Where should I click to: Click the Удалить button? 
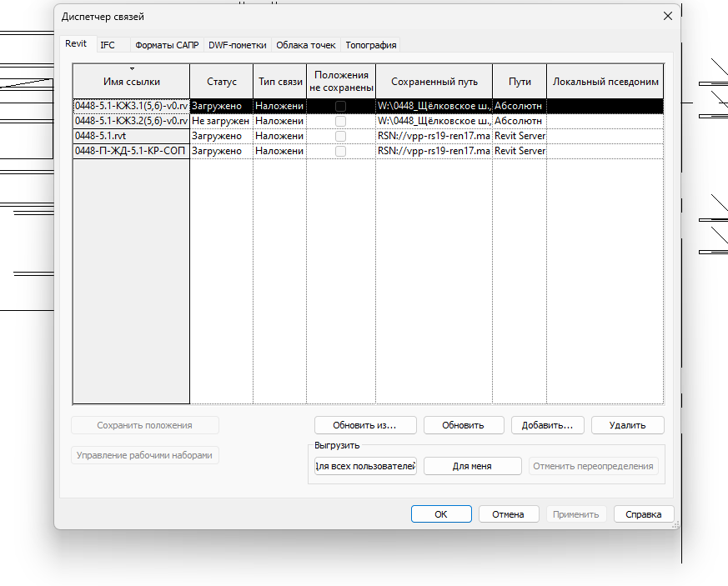(x=628, y=425)
